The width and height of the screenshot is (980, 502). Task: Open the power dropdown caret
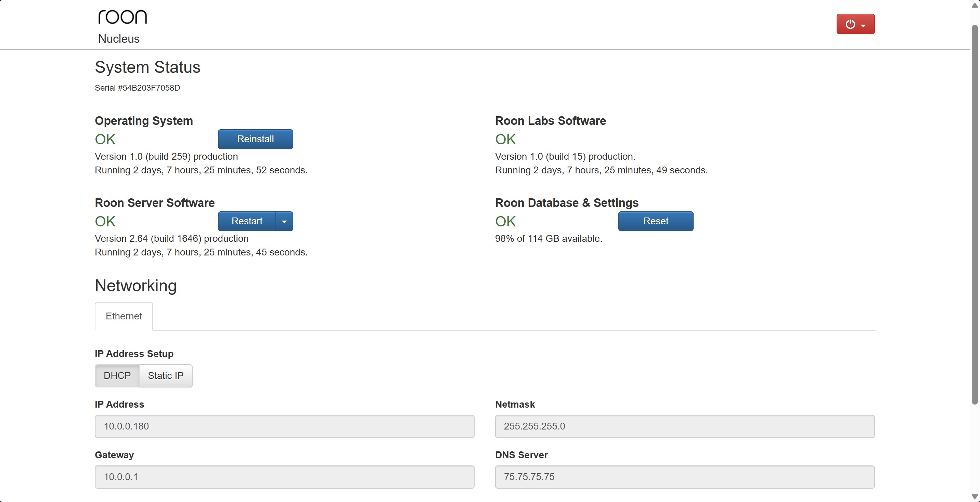(x=863, y=26)
